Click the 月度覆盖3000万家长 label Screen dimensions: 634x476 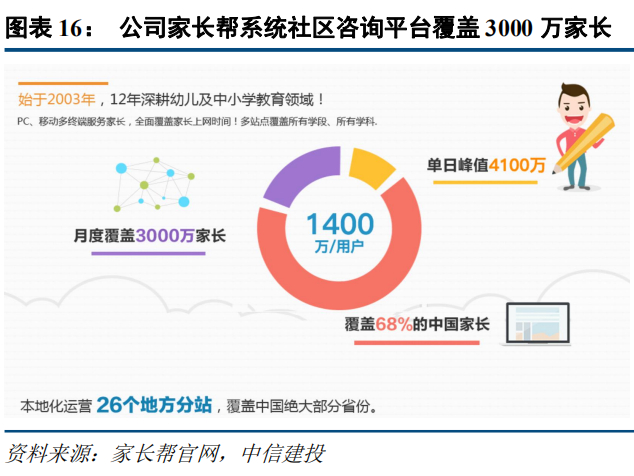pos(149,235)
